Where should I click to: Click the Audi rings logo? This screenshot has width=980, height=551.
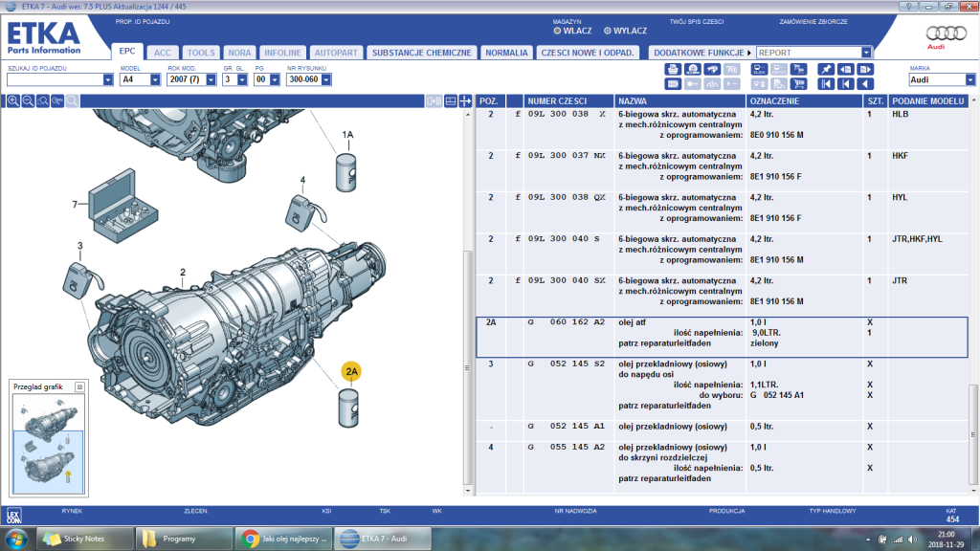pyautogui.click(x=946, y=33)
